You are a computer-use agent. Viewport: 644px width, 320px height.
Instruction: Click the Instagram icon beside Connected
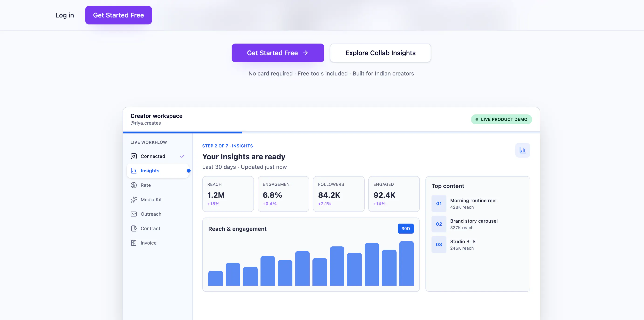pyautogui.click(x=134, y=156)
